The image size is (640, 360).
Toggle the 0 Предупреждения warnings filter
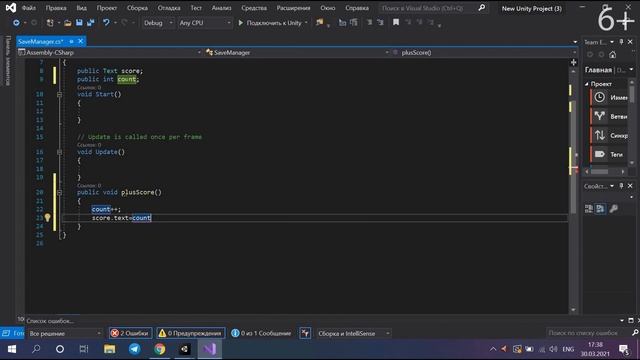click(x=191, y=333)
